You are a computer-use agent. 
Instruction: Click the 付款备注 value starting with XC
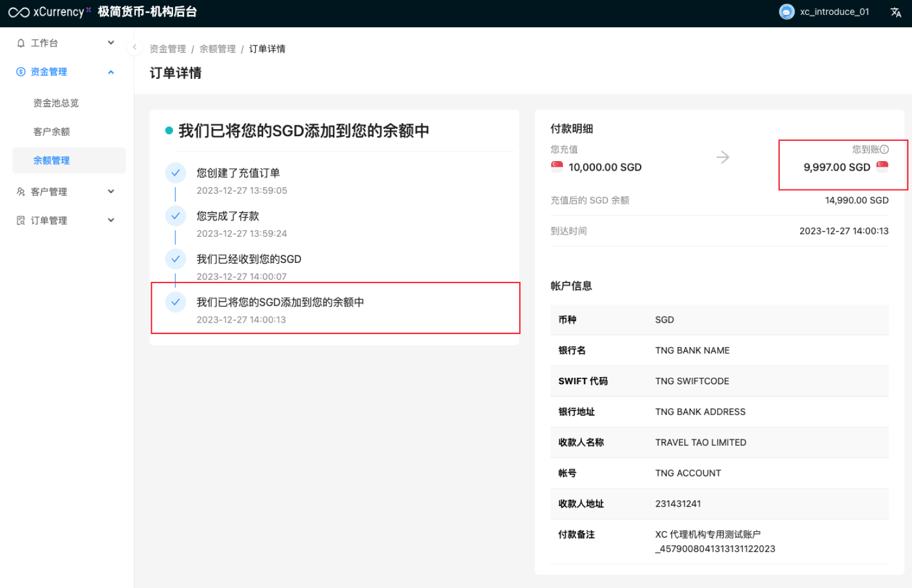[x=715, y=542]
